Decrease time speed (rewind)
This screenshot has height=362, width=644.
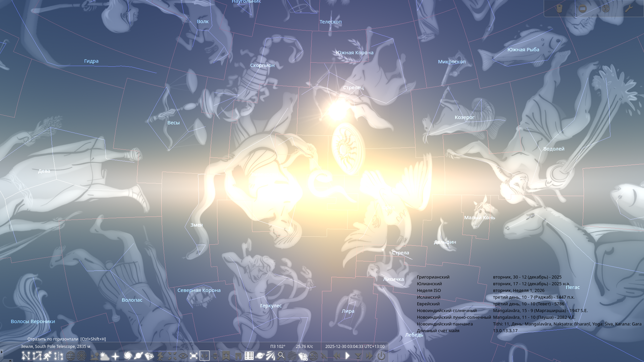(x=336, y=356)
